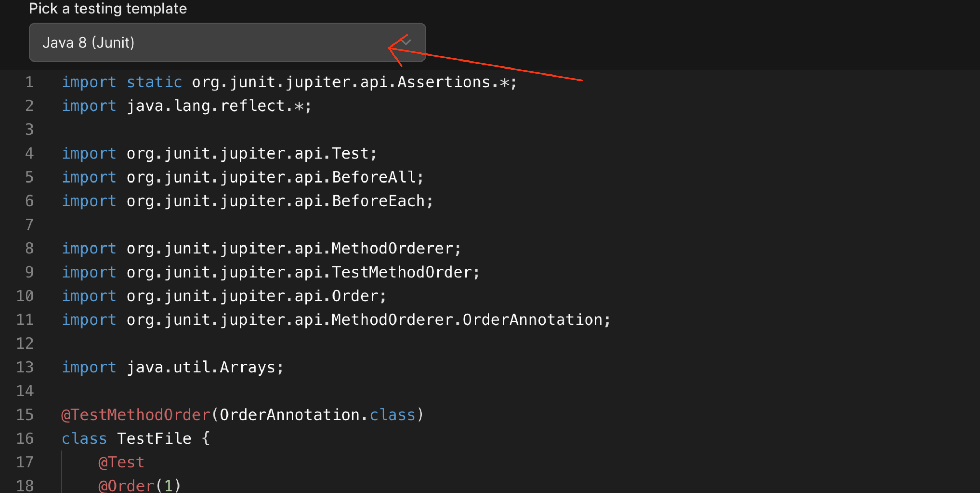This screenshot has width=980, height=493.
Task: Click the 'org.junit.jupiter.api.Order' import on line 10
Action: tap(256, 296)
